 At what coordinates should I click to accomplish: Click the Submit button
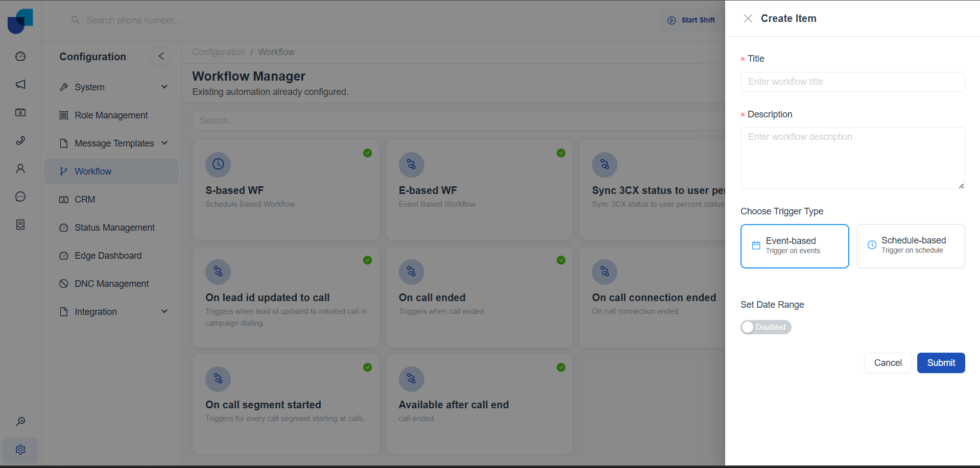tap(941, 363)
